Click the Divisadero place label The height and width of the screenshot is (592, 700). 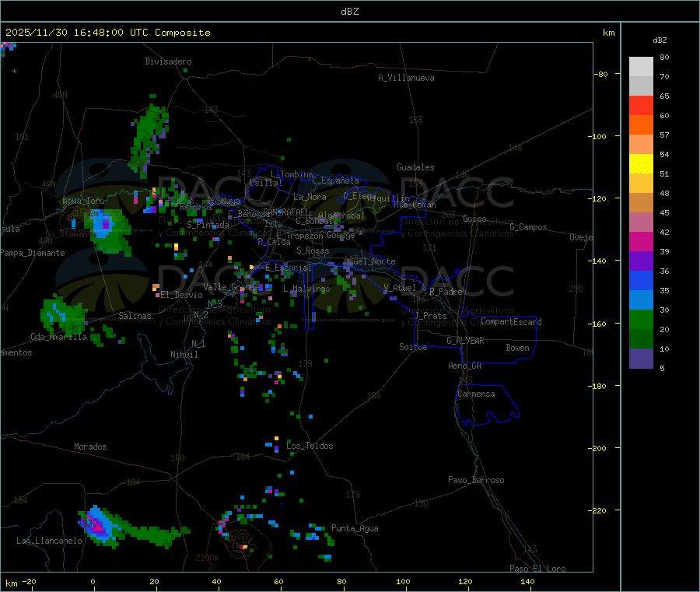point(168,61)
